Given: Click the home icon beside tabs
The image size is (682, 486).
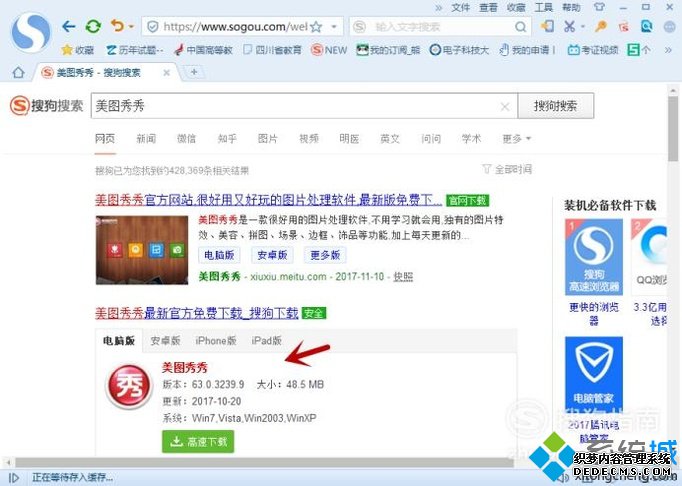Looking at the screenshot, I should (x=18, y=72).
